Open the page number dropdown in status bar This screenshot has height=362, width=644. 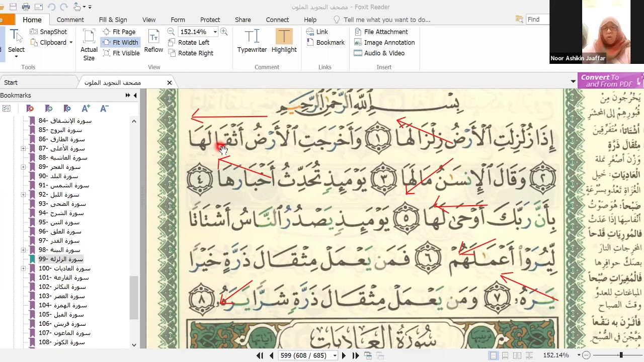(335, 355)
